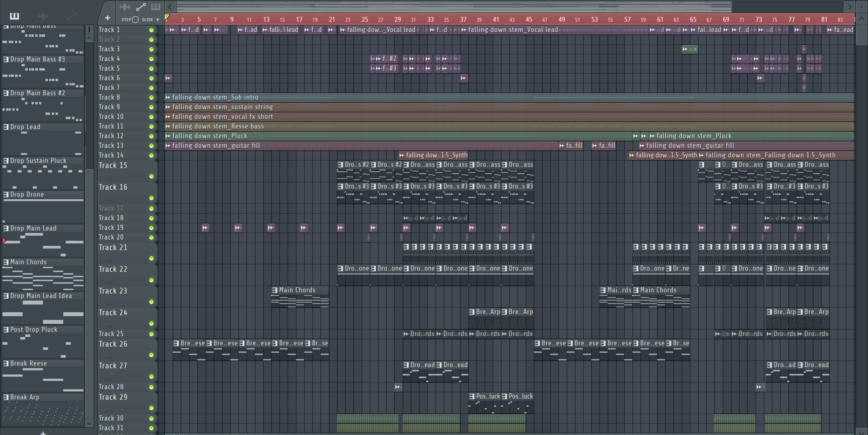Screen dimensions: 868x435
Task: Open clip menu of vocal fx short stem
Action: click(x=168, y=117)
